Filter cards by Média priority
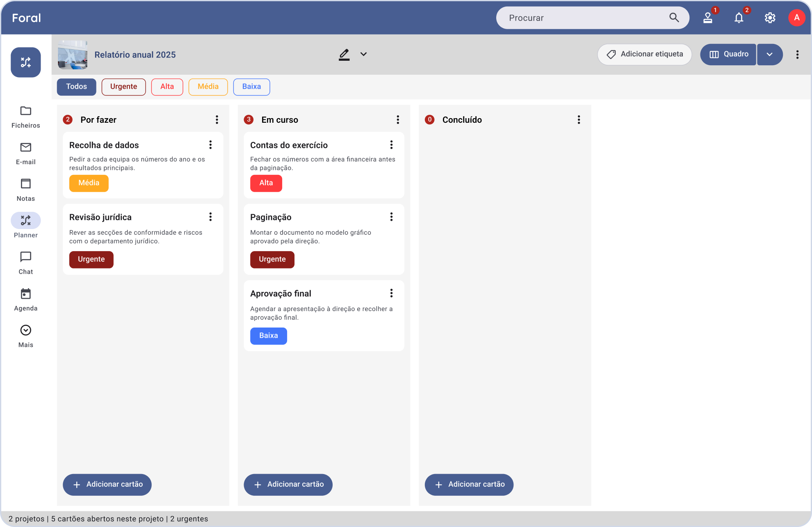Image resolution: width=812 pixels, height=527 pixels. point(208,87)
